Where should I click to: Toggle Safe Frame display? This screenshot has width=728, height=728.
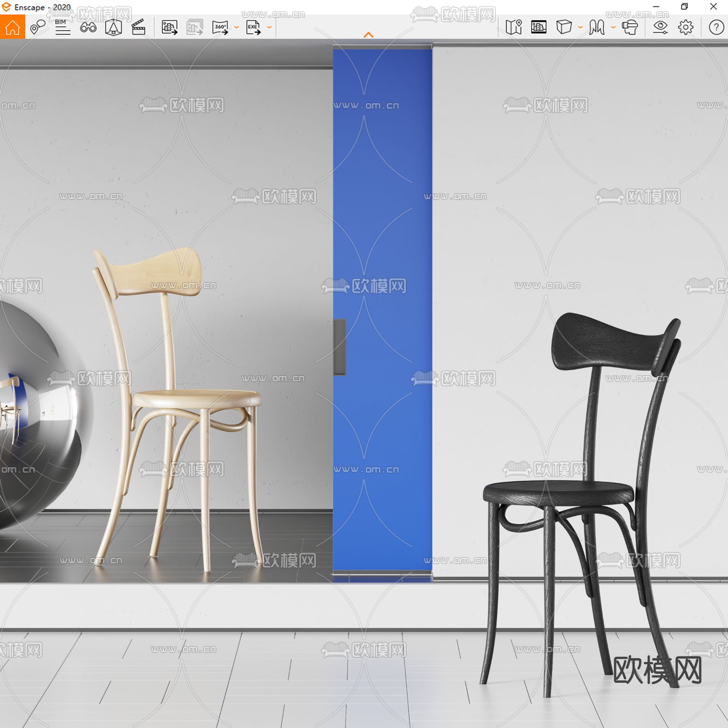(539, 27)
